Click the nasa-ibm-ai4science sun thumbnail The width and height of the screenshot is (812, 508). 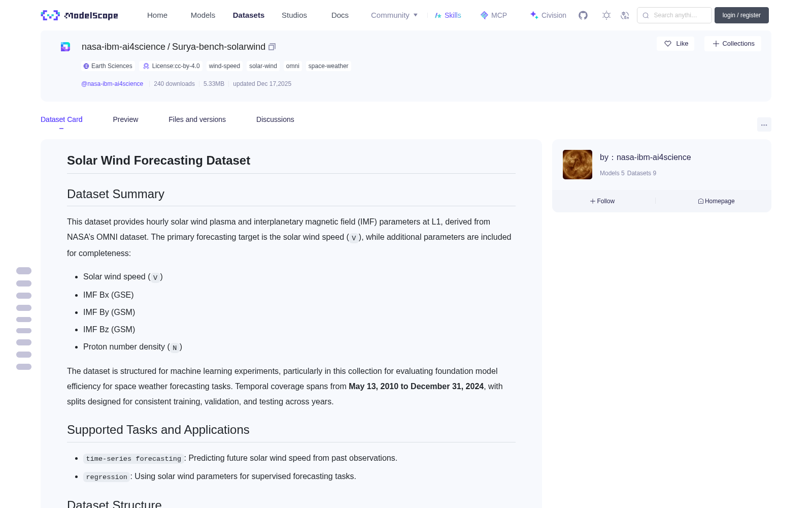578,165
